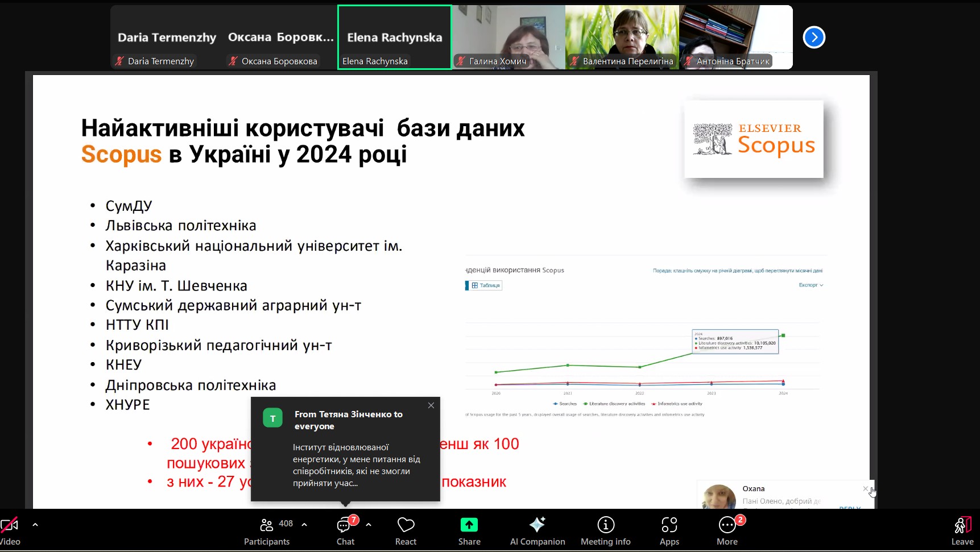Click the НТТУ КПІ list item
The image size is (980, 552).
coord(137,325)
